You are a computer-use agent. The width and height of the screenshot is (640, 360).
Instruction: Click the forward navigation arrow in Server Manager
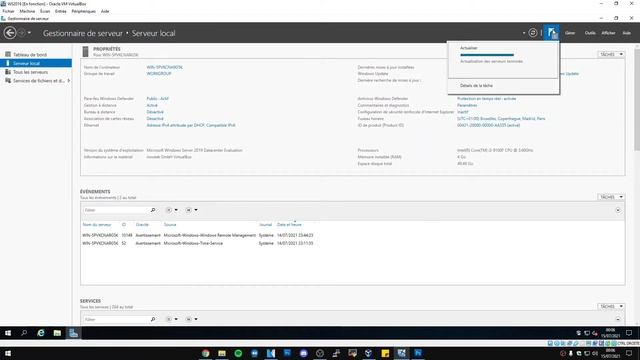22,33
